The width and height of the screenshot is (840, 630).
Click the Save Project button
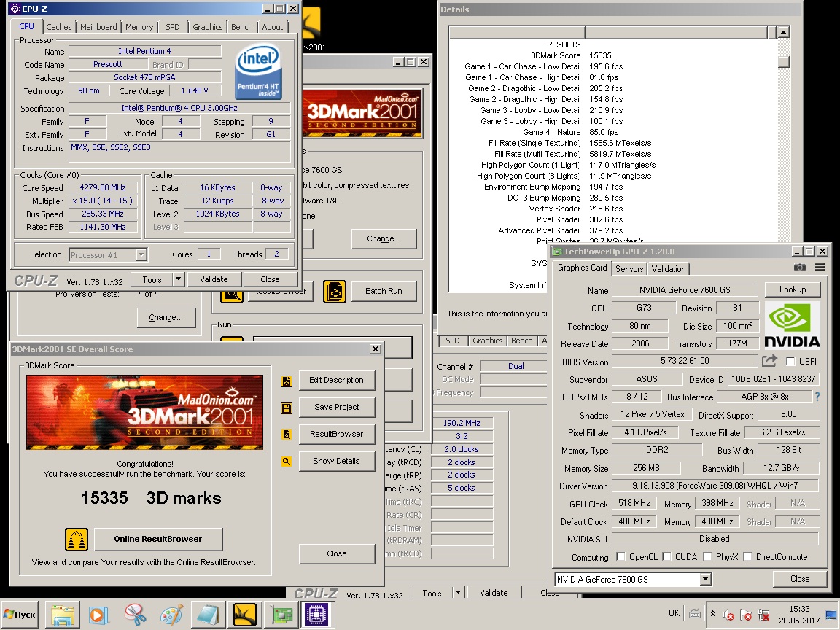click(336, 407)
